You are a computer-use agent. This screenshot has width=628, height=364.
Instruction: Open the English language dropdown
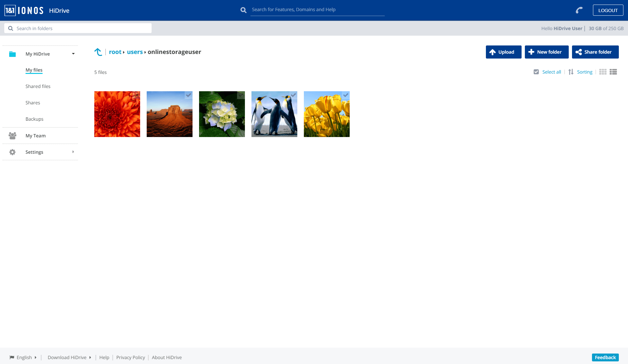24,357
